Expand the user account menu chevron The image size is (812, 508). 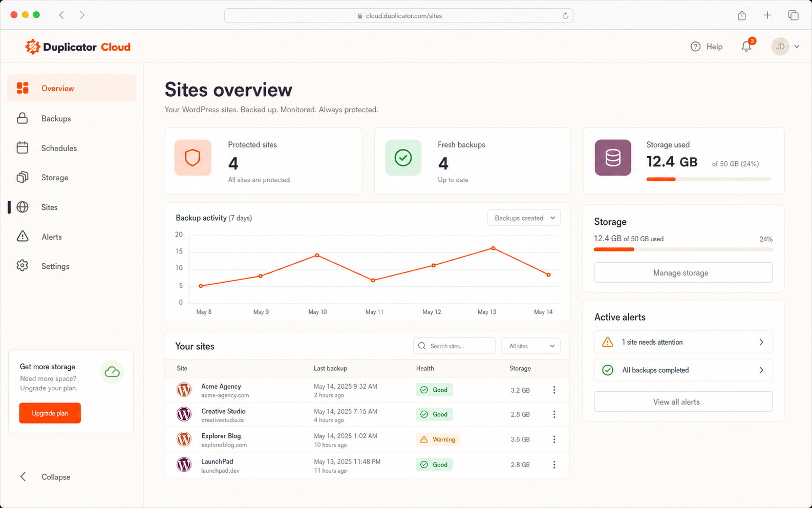[797, 47]
